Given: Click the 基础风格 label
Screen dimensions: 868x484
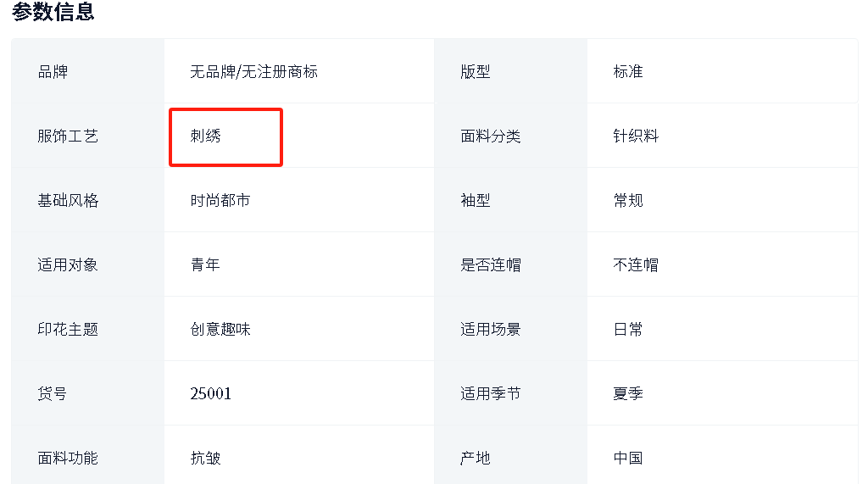Looking at the screenshot, I should tap(68, 201).
